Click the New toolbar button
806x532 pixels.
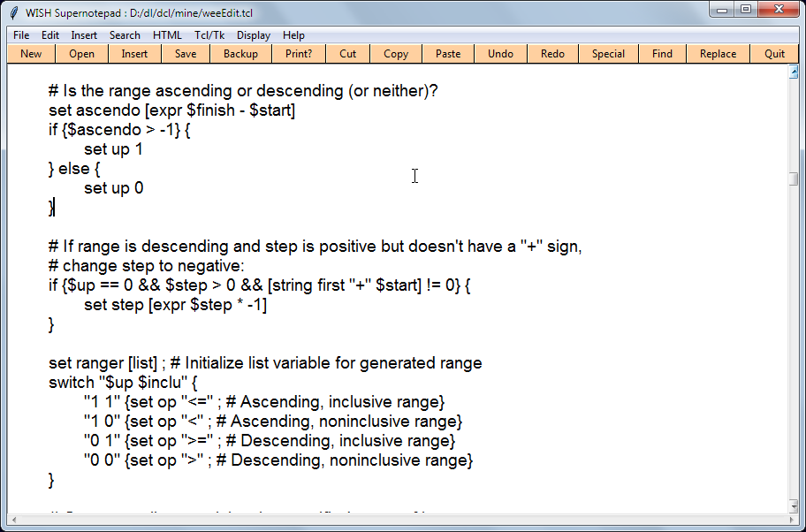(x=31, y=54)
